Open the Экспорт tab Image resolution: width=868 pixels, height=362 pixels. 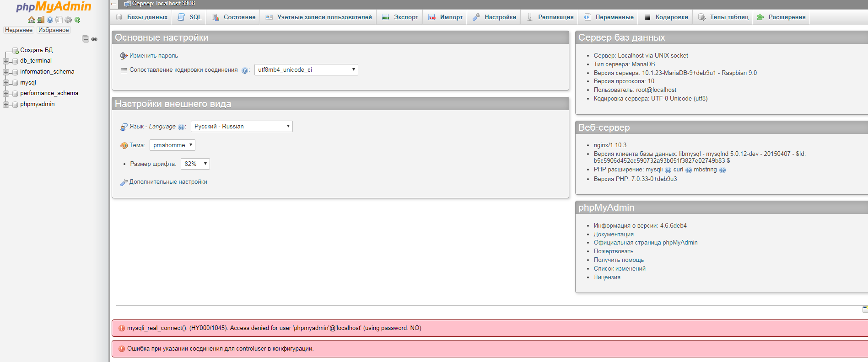[400, 17]
